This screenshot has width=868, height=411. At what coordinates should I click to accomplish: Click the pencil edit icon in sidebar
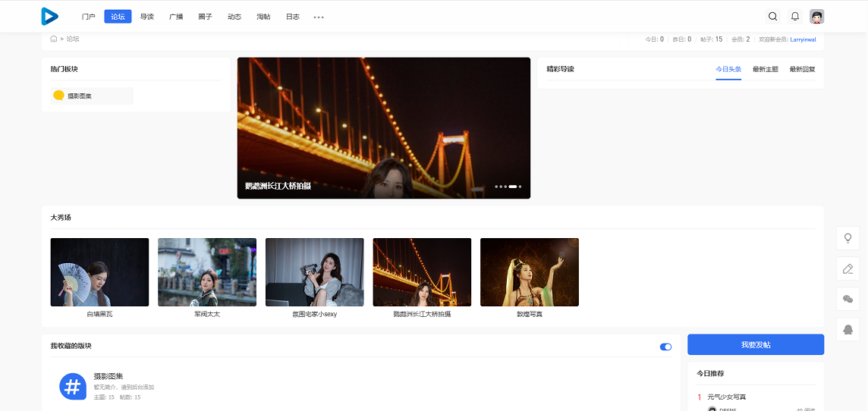click(848, 268)
